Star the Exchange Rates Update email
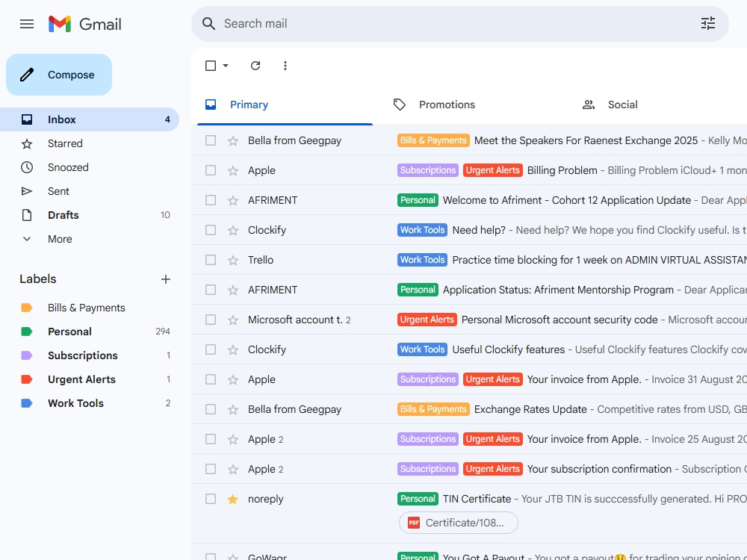Screen dimensions: 747x560 click(232, 409)
